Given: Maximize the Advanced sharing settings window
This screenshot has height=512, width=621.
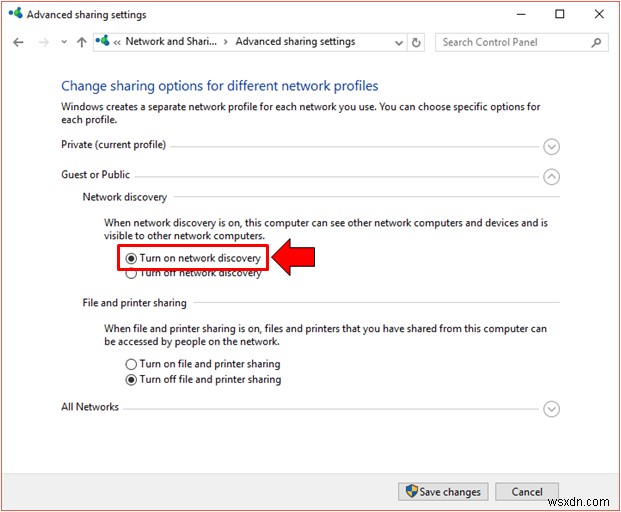Looking at the screenshot, I should [x=560, y=14].
